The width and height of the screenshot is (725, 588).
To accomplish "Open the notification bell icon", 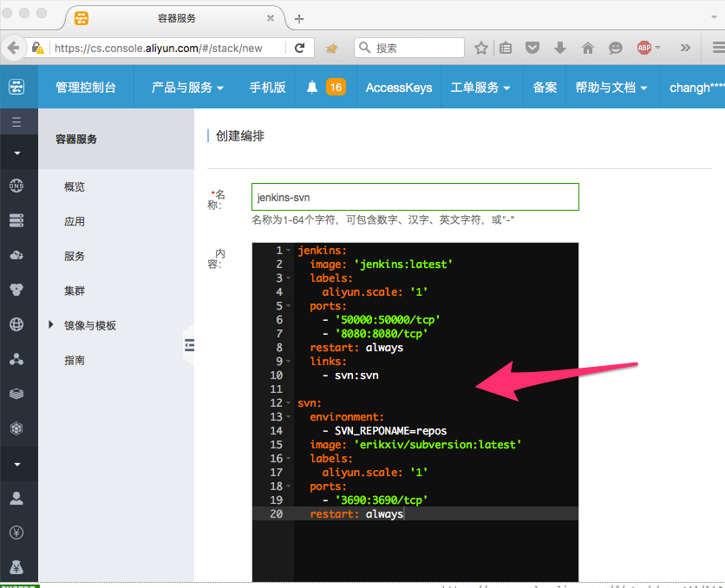I will pos(312,87).
